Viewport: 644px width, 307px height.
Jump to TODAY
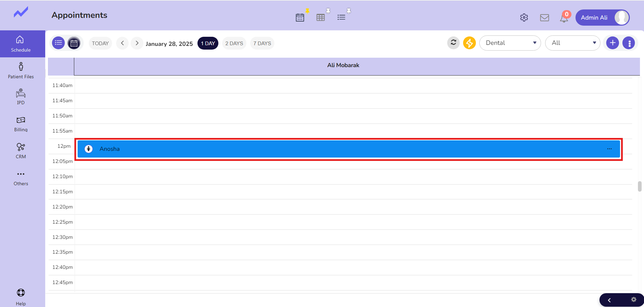click(100, 43)
